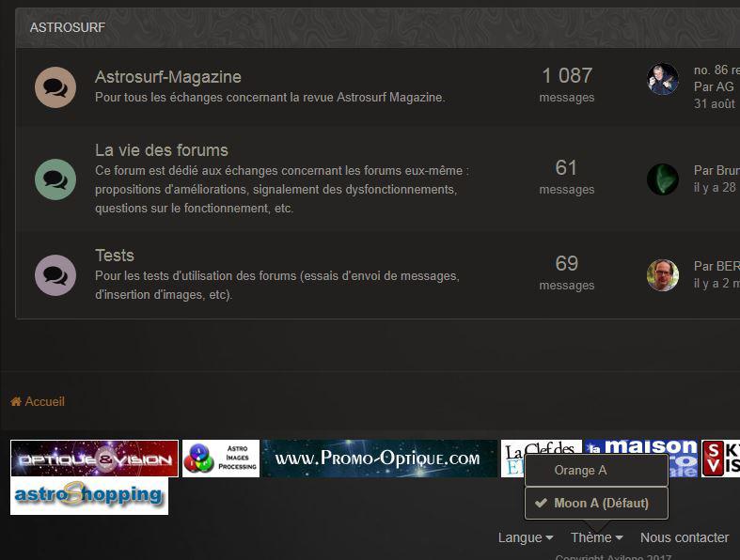Click Nous contacter link
The height and width of the screenshot is (560, 740).
click(685, 537)
